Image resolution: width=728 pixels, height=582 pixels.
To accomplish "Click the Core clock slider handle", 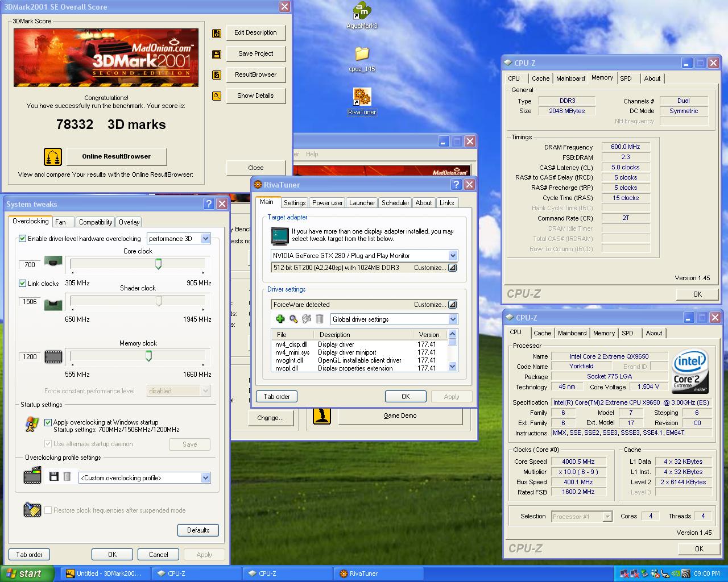I will [x=159, y=264].
